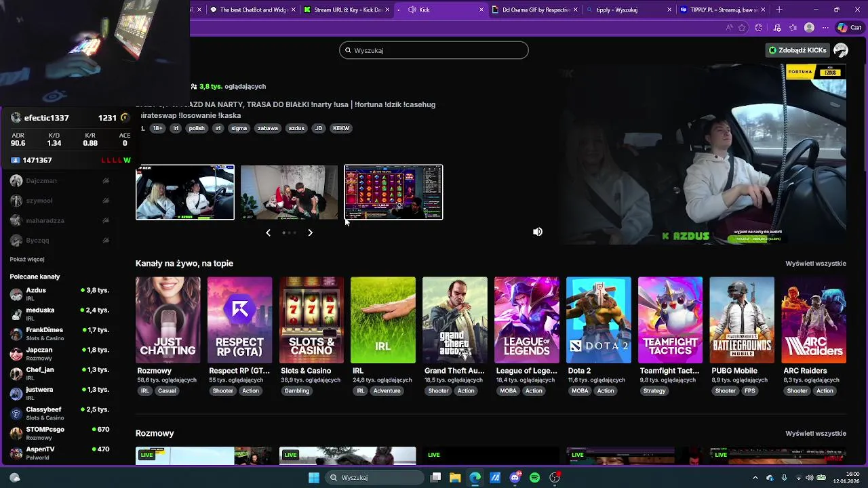This screenshot has width=868, height=488.
Task: Open the browser settings ellipsis menu
Action: (x=825, y=28)
